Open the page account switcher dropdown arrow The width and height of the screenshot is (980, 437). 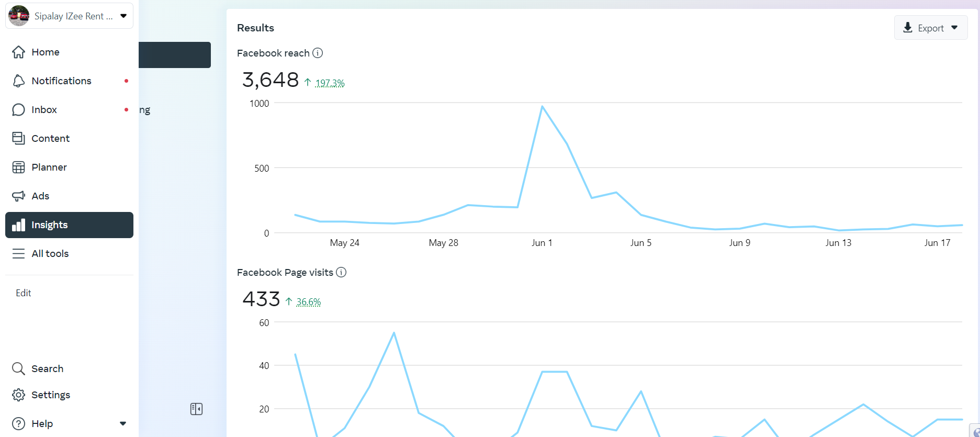point(123,16)
